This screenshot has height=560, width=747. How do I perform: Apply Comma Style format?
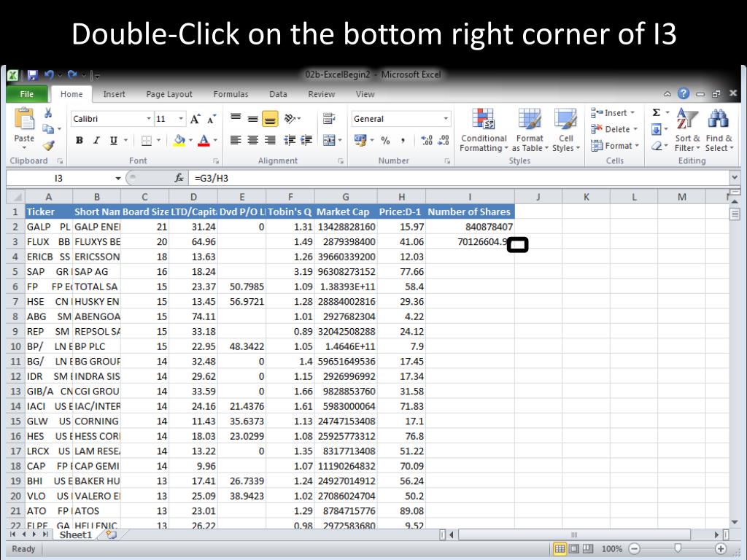(x=403, y=141)
